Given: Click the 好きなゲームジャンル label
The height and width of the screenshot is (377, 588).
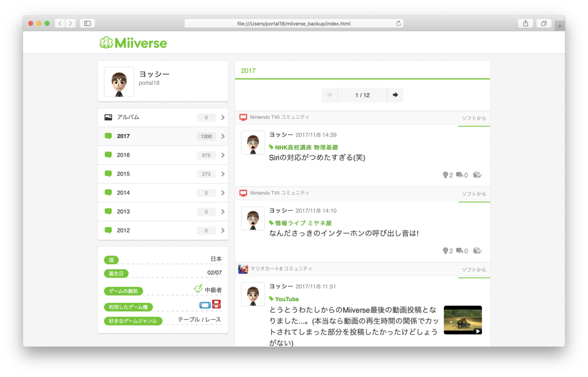Looking at the screenshot, I should click(133, 321).
